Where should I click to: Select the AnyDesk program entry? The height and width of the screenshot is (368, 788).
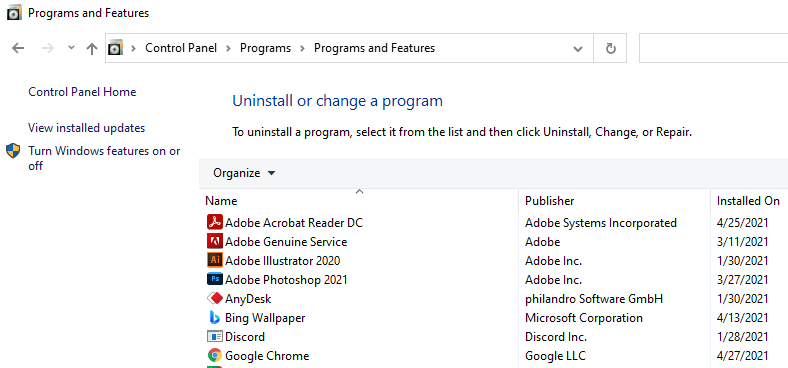coord(248,299)
